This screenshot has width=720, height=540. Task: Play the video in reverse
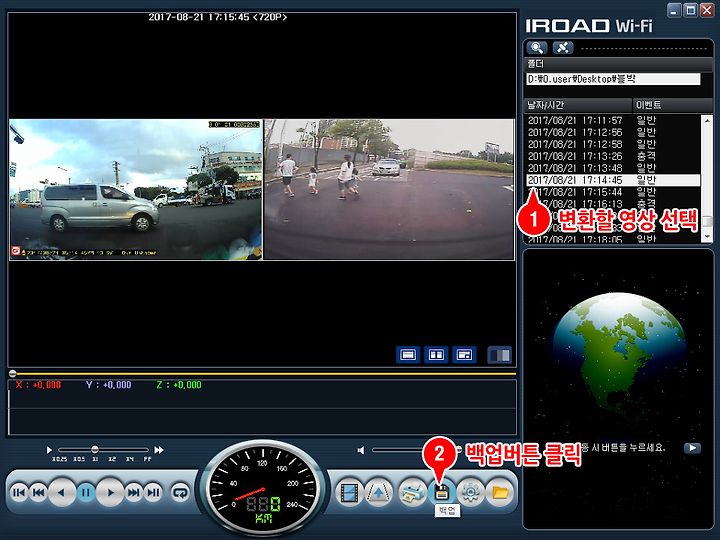[x=62, y=493]
